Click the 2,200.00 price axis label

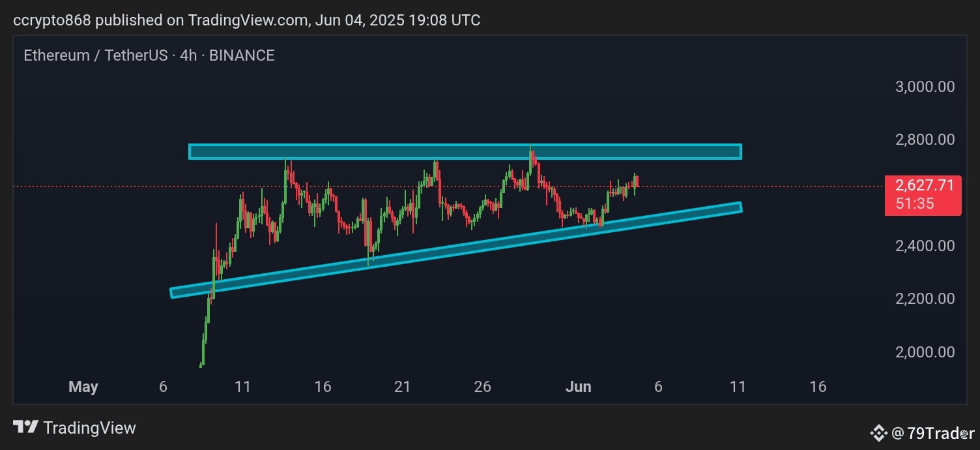click(925, 299)
